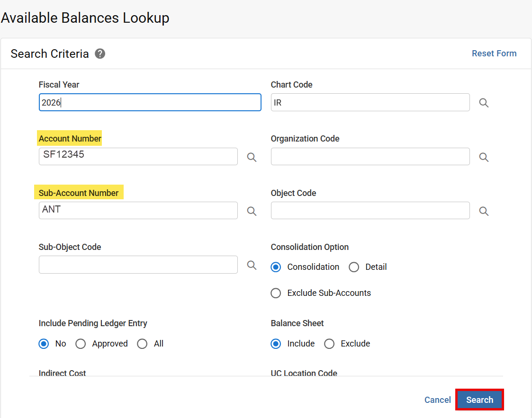Select Exclude Sub-Accounts radio option
Screen dimensions: 532x418
(x=276, y=293)
